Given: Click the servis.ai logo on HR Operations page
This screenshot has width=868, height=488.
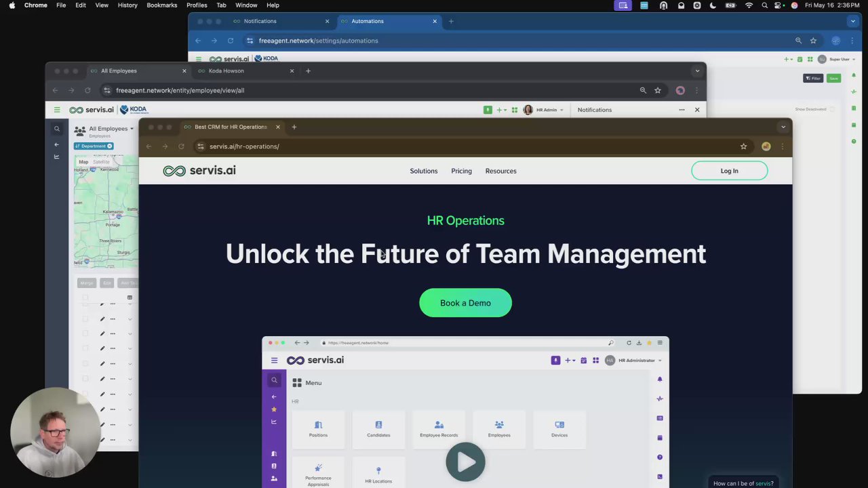Looking at the screenshot, I should click(x=199, y=171).
